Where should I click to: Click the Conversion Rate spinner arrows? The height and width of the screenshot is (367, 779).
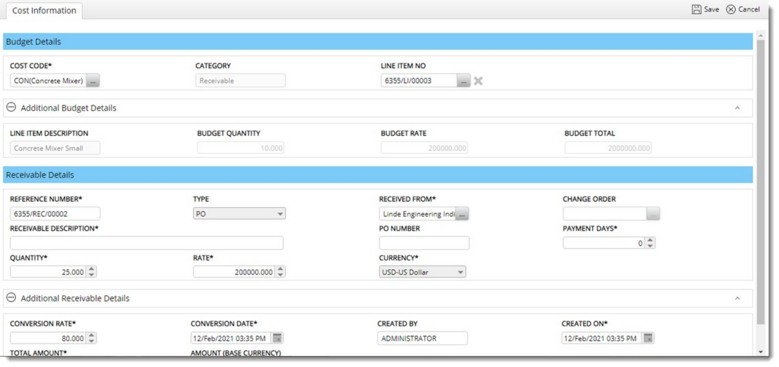click(91, 338)
